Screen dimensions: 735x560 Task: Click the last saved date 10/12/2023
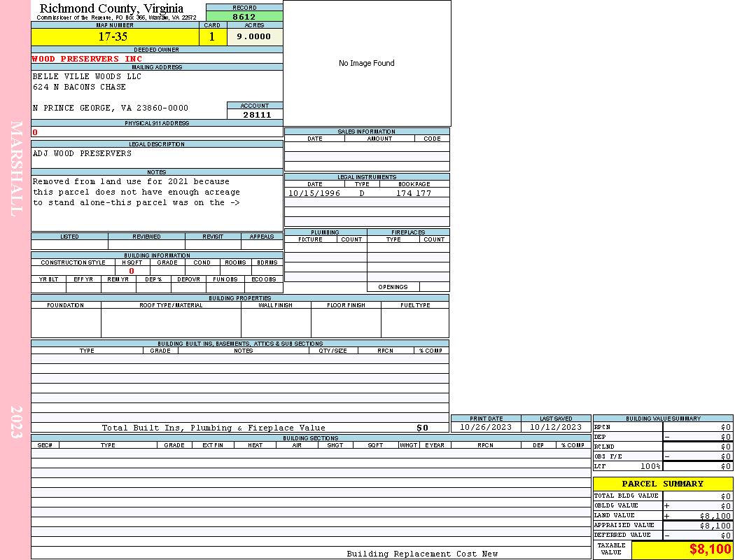(555, 427)
